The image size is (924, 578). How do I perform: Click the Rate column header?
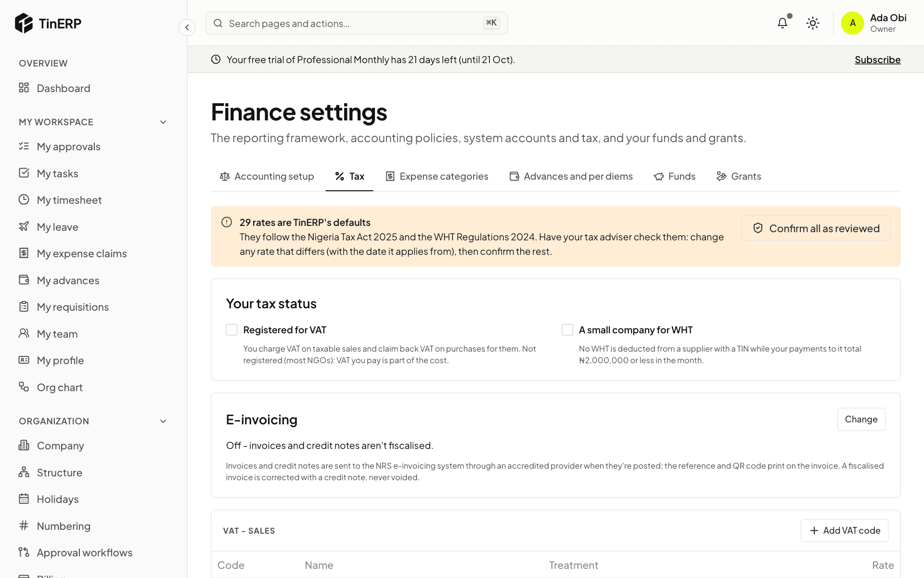tap(883, 565)
